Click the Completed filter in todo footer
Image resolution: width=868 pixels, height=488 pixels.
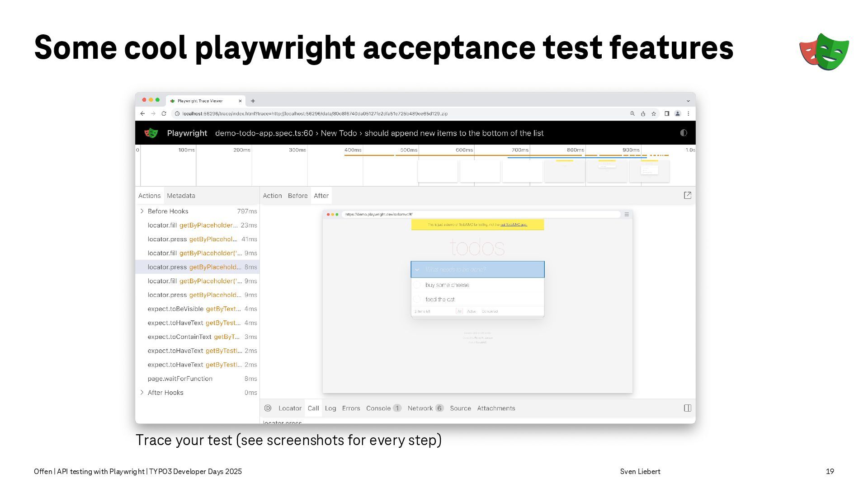point(490,311)
